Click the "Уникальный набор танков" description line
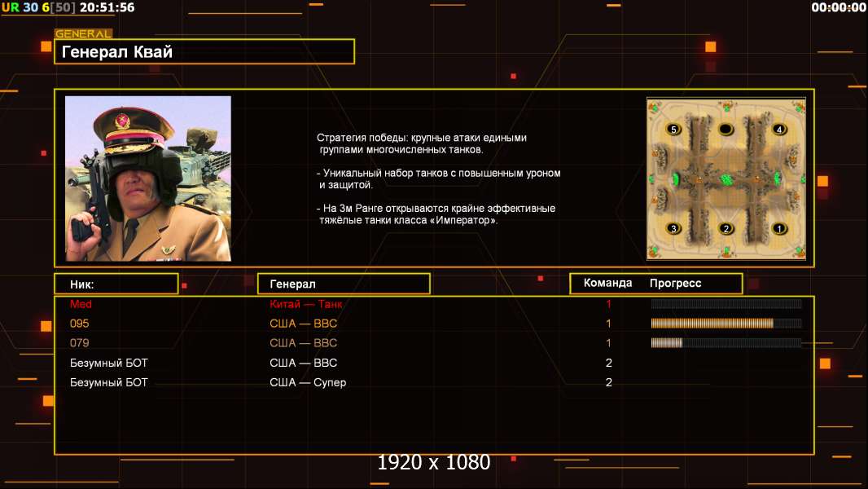This screenshot has height=489, width=868. pos(438,178)
